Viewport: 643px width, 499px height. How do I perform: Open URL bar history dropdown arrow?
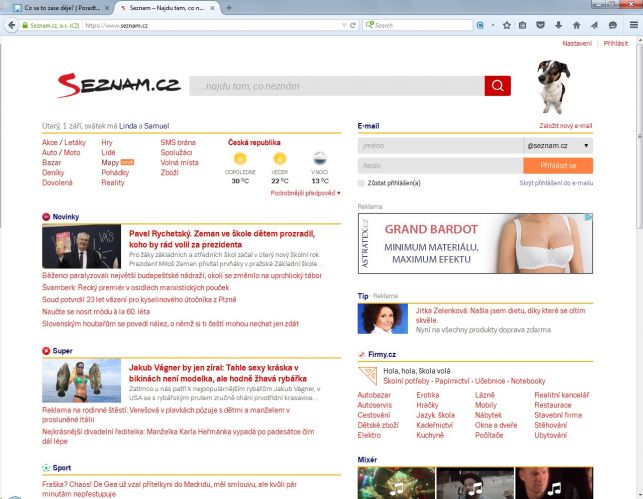[344, 25]
